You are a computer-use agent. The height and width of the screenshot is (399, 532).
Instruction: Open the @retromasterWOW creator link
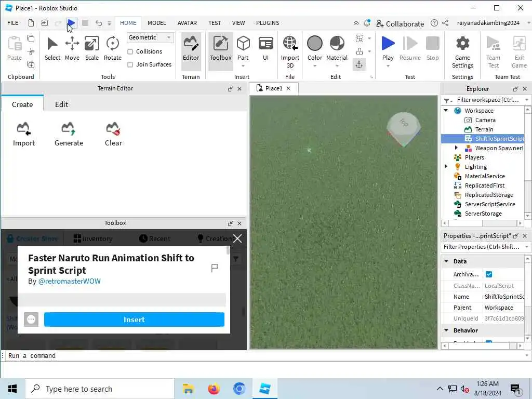tap(69, 281)
